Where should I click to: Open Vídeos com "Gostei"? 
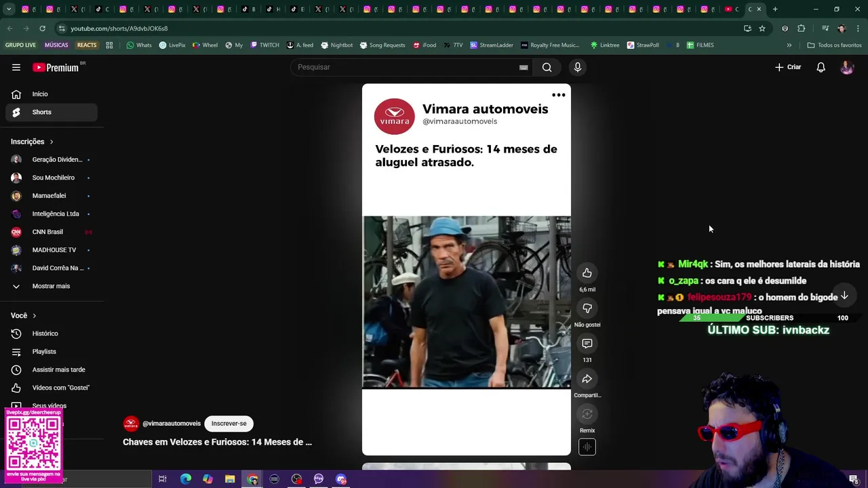(x=52, y=388)
